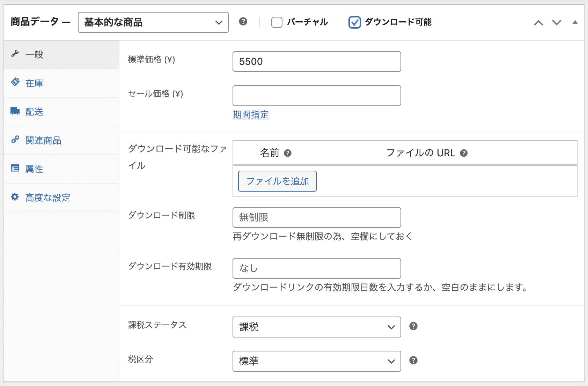Click the truck icon for 配送
588x386 pixels.
(x=15, y=111)
